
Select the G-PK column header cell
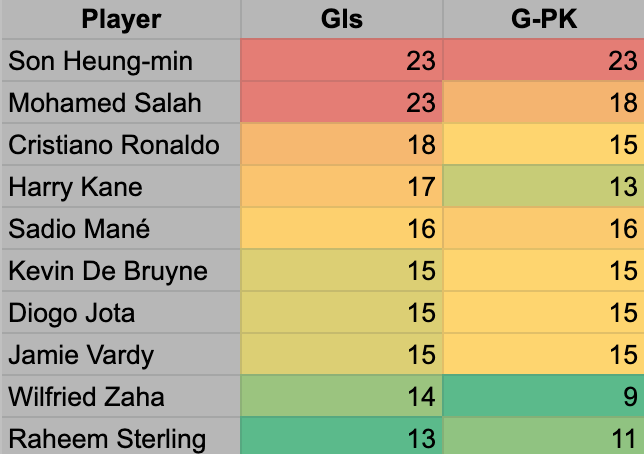tap(544, 19)
